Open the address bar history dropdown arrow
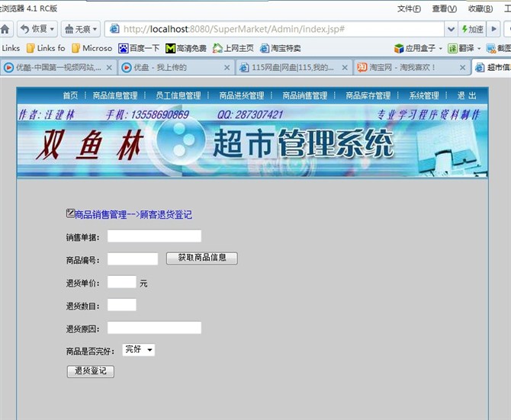The height and width of the screenshot is (420, 511). coord(451,29)
